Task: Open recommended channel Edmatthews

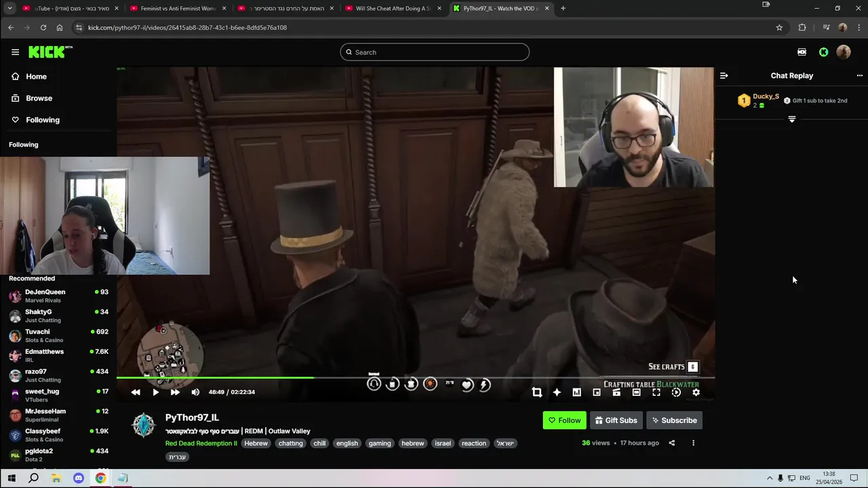Action: coord(58,356)
